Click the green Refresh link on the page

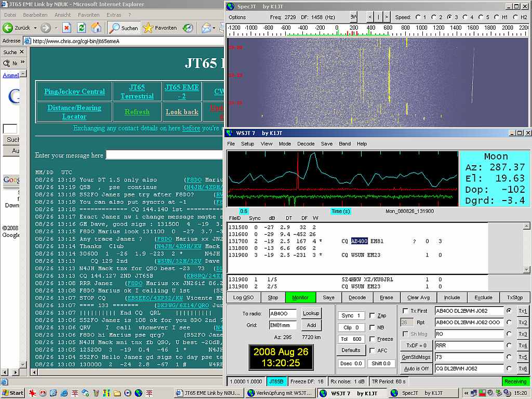click(137, 112)
